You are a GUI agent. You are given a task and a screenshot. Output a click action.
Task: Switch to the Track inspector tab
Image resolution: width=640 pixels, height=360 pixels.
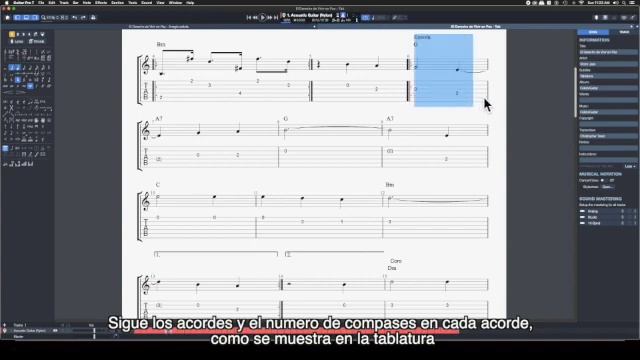pos(624,32)
